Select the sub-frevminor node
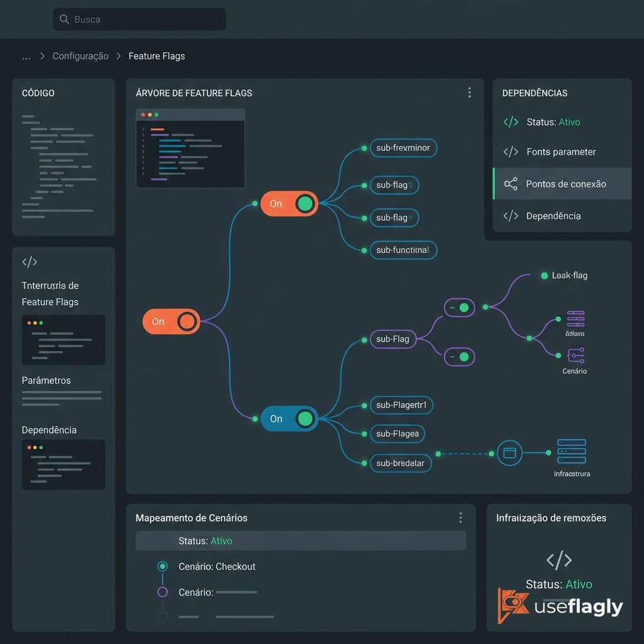The image size is (644, 644). [403, 148]
